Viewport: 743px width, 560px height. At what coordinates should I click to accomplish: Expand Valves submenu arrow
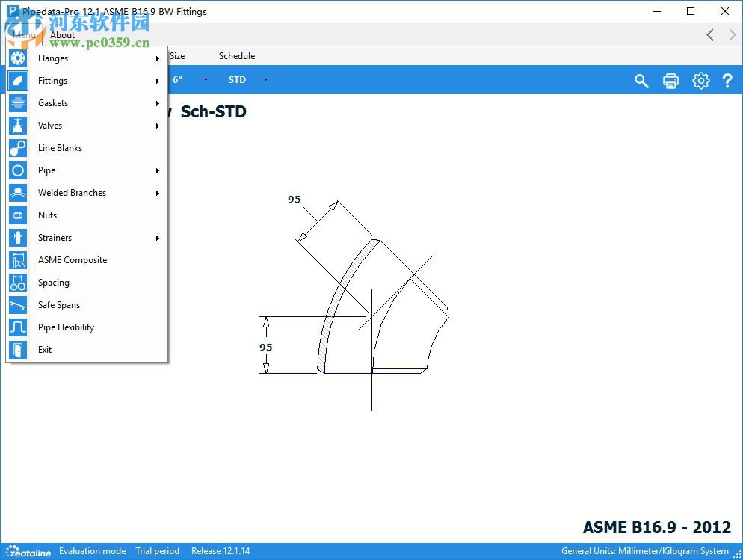(157, 126)
